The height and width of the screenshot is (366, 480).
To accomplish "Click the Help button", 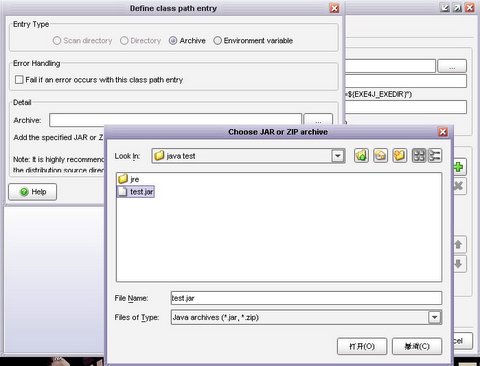I will pyautogui.click(x=33, y=192).
